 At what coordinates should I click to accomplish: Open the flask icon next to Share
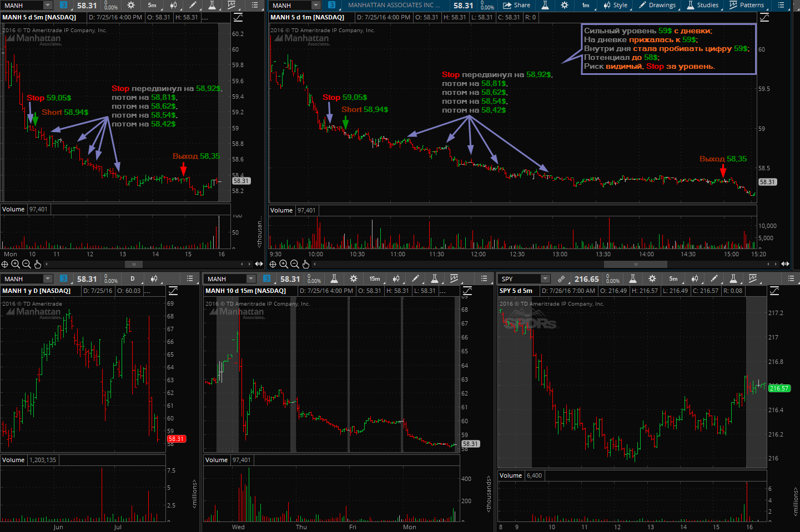point(545,5)
